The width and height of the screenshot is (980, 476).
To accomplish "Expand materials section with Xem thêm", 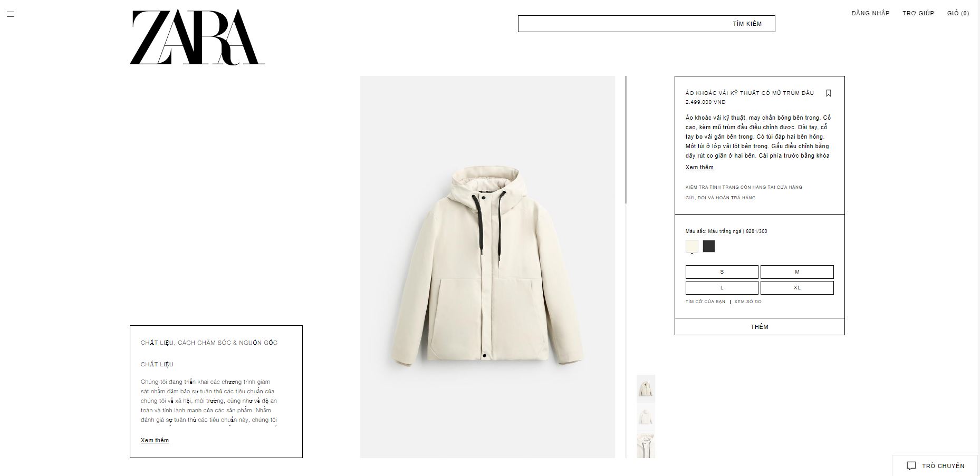I will [155, 440].
